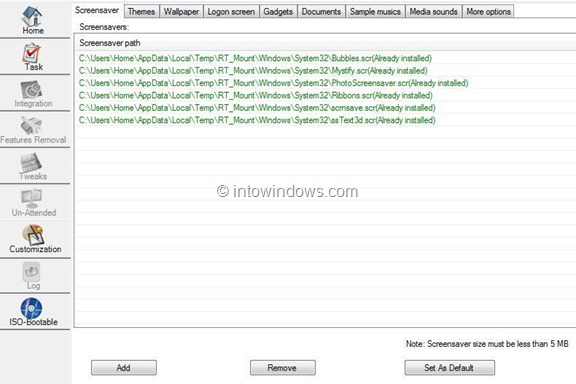
Task: Switch to the Media sounds tab
Action: click(433, 12)
